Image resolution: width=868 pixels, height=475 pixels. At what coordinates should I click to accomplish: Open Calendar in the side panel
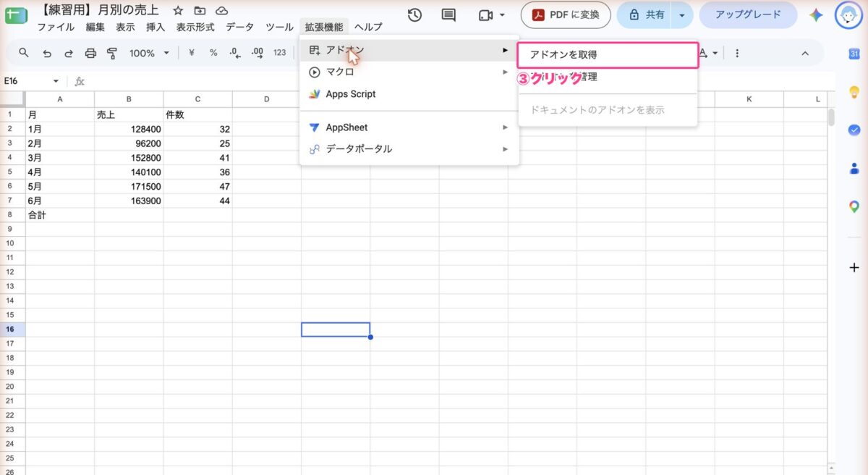(854, 54)
